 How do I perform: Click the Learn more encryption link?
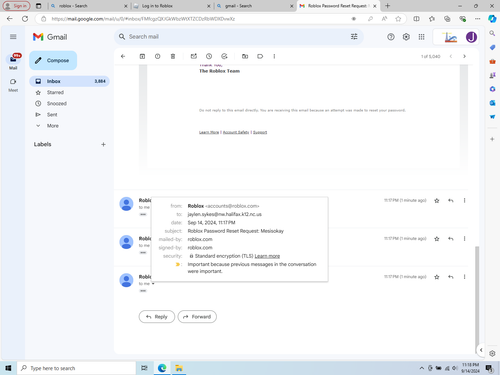click(x=267, y=256)
